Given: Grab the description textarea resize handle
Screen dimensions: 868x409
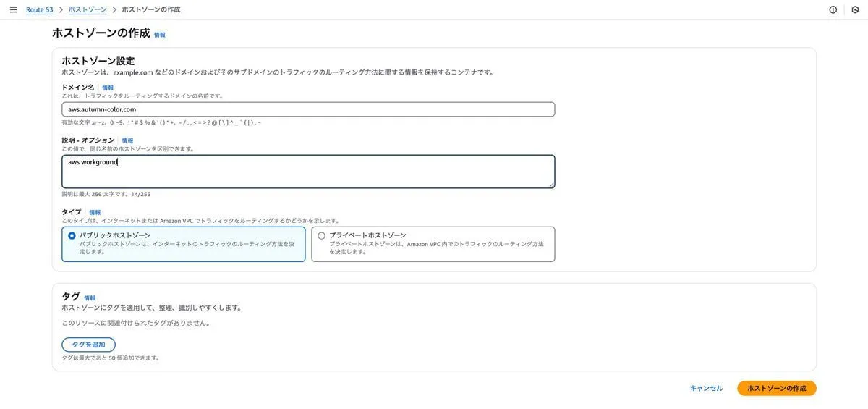Looking at the screenshot, I should (x=552, y=185).
